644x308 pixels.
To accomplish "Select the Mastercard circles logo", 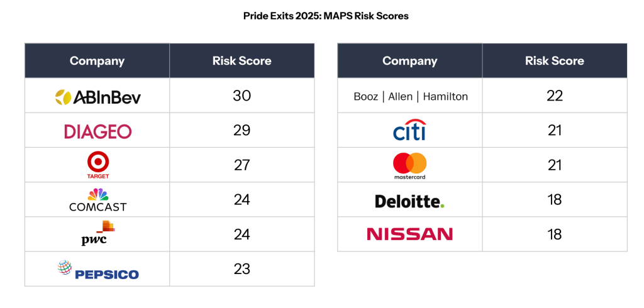I will (409, 165).
